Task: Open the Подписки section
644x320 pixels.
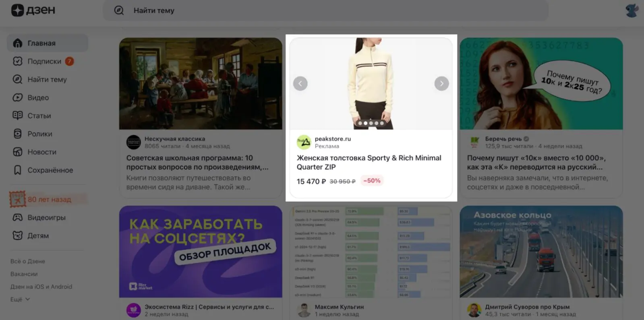Action: 48,61
